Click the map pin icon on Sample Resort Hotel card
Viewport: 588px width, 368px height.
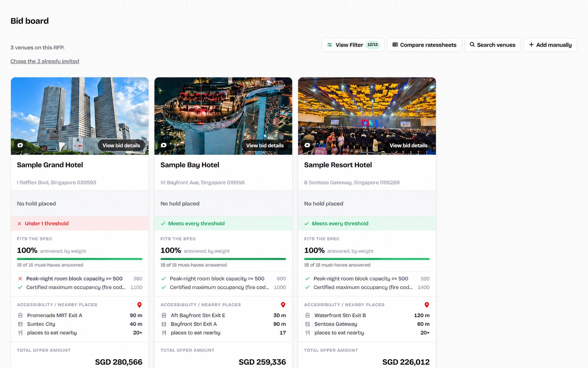coord(427,305)
